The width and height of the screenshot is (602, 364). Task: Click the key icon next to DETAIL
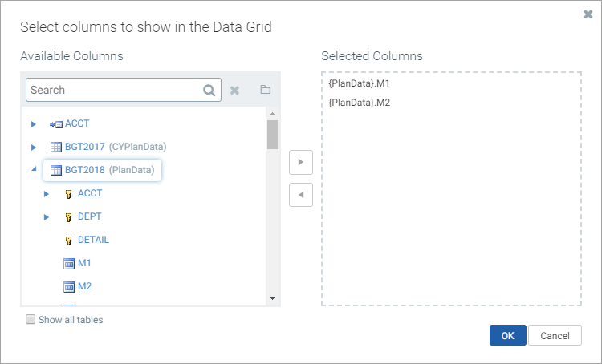(69, 241)
